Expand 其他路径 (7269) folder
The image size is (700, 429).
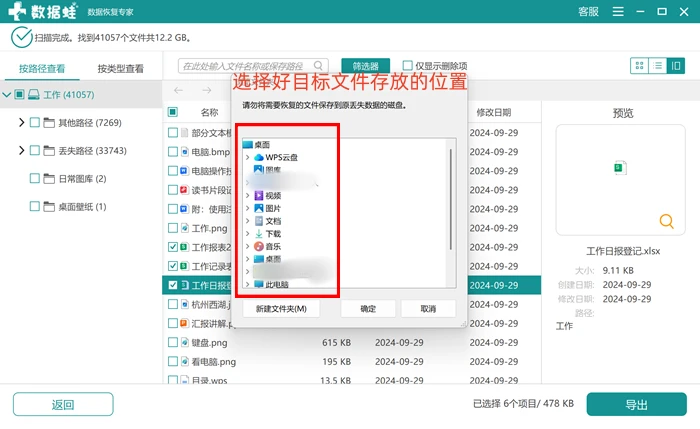21,122
